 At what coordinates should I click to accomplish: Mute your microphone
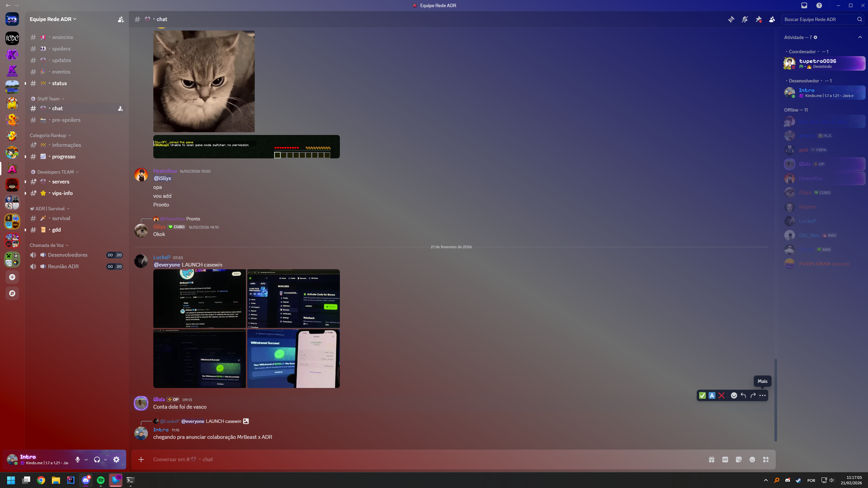(x=77, y=459)
